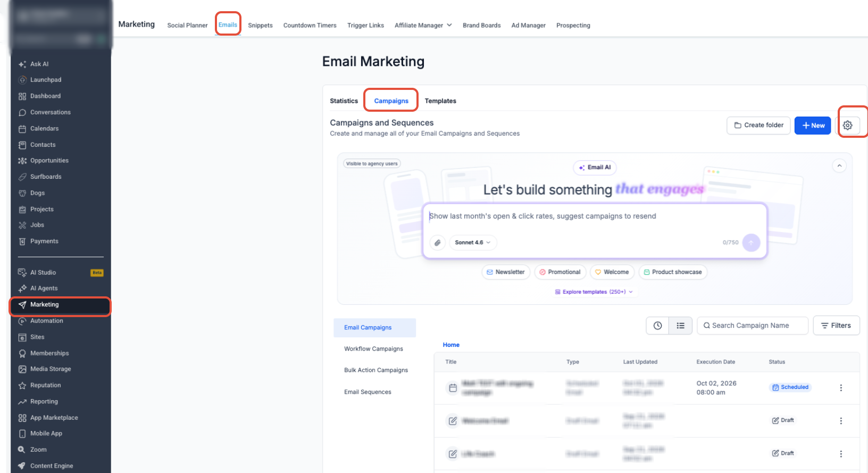Expand Explore templates (250+)
This screenshot has width=868, height=473.
tap(594, 292)
